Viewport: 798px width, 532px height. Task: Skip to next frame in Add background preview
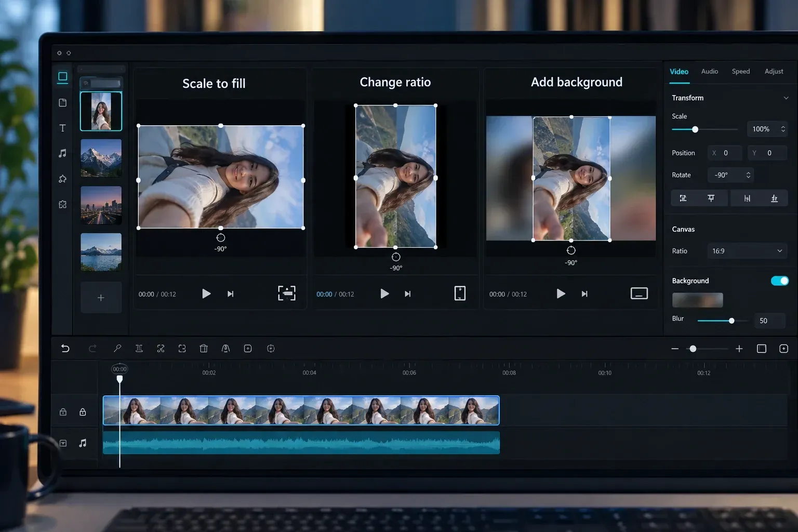[x=584, y=294]
